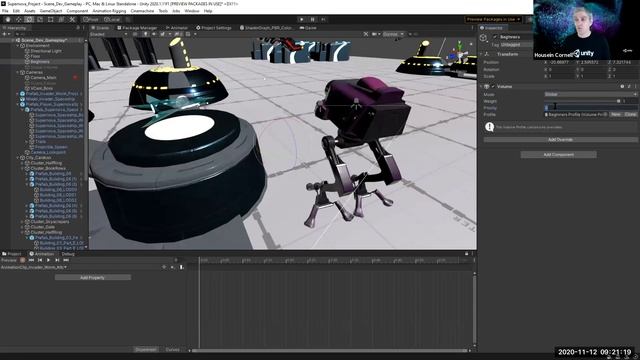Click the Hierarchy create plus button

pos(5,34)
